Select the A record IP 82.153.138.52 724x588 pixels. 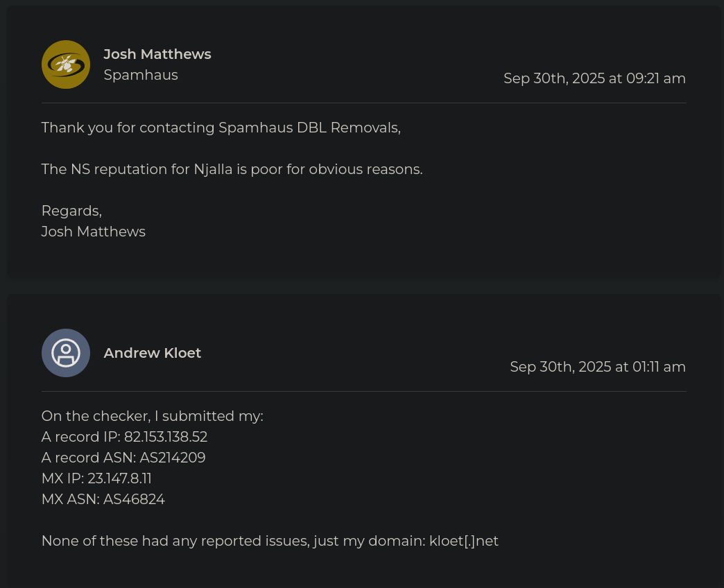pyautogui.click(x=166, y=437)
